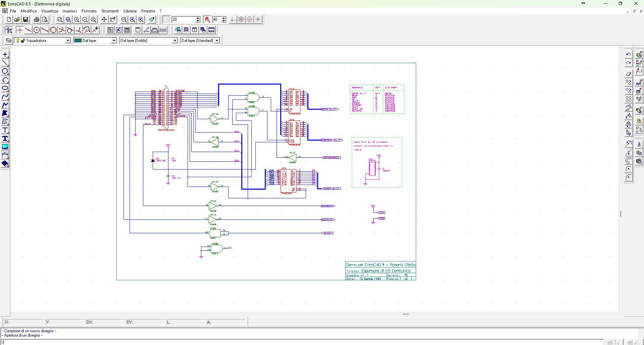Image resolution: width=644 pixels, height=345 pixels.
Task: Decrease the snap value 40 stepper
Action: 224,21
